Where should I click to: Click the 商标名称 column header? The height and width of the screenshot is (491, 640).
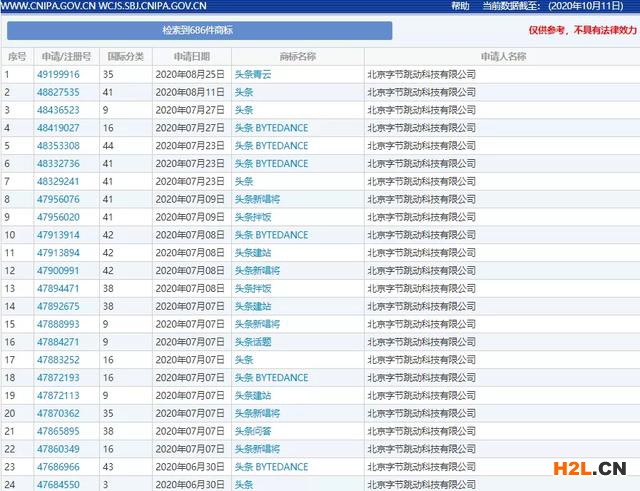coord(298,56)
